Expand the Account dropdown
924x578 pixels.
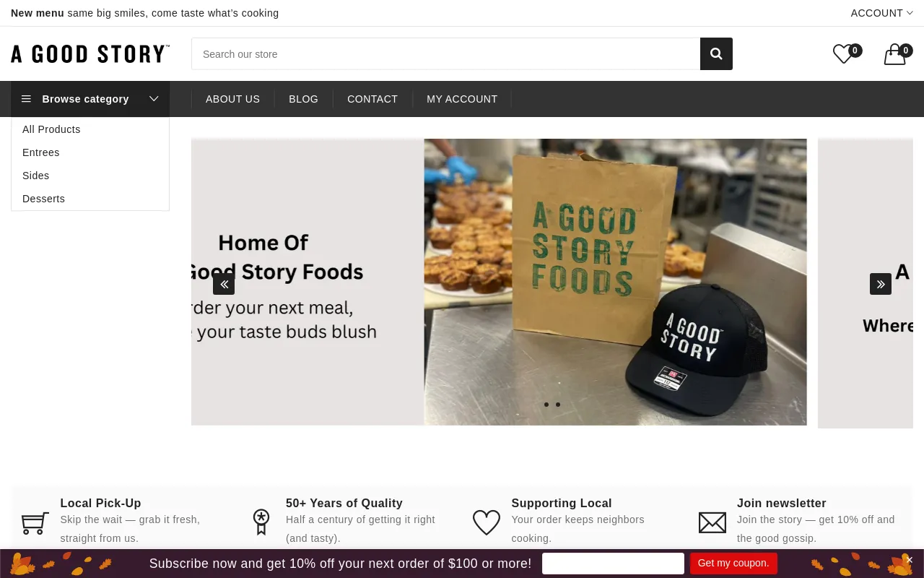click(881, 13)
